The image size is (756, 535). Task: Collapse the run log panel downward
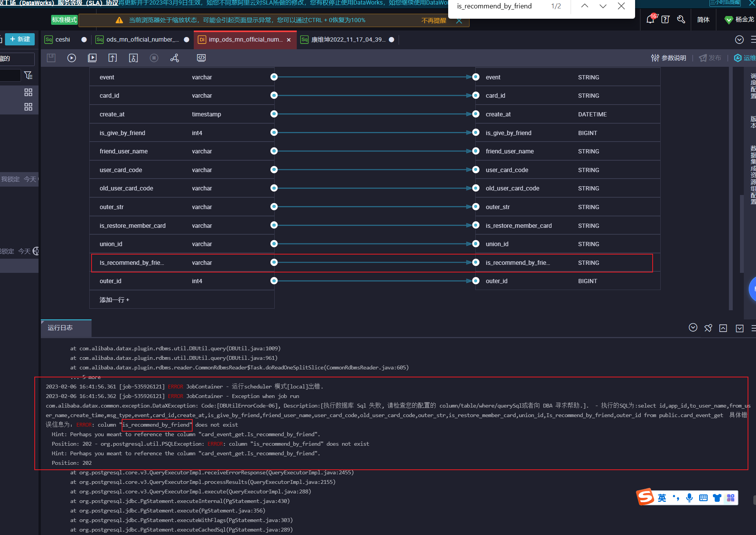[x=740, y=328]
